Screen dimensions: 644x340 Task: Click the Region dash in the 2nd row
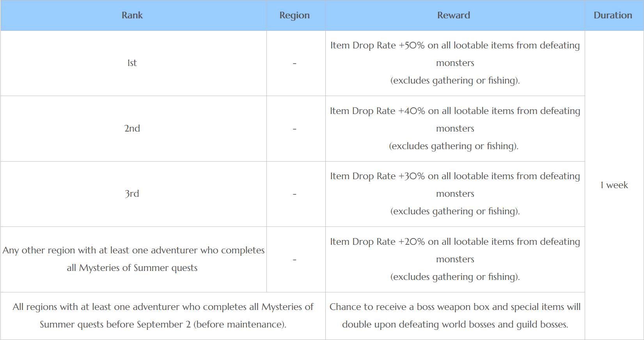(x=295, y=129)
